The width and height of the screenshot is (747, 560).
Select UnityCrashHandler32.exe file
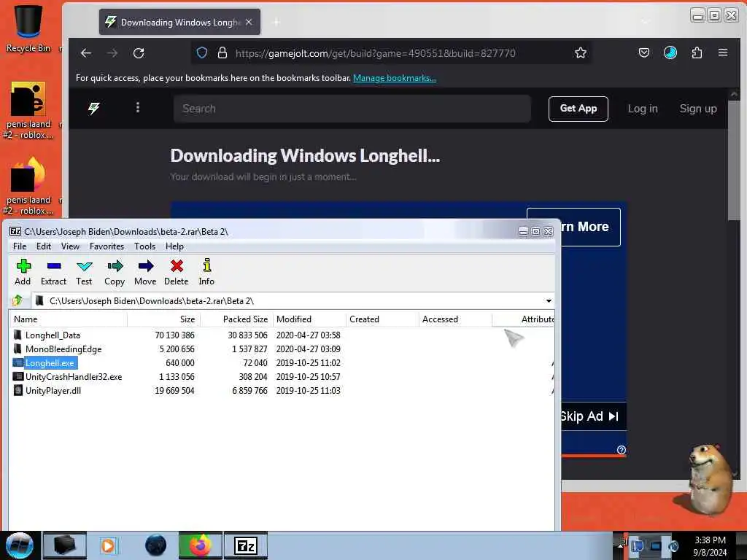[x=74, y=377]
